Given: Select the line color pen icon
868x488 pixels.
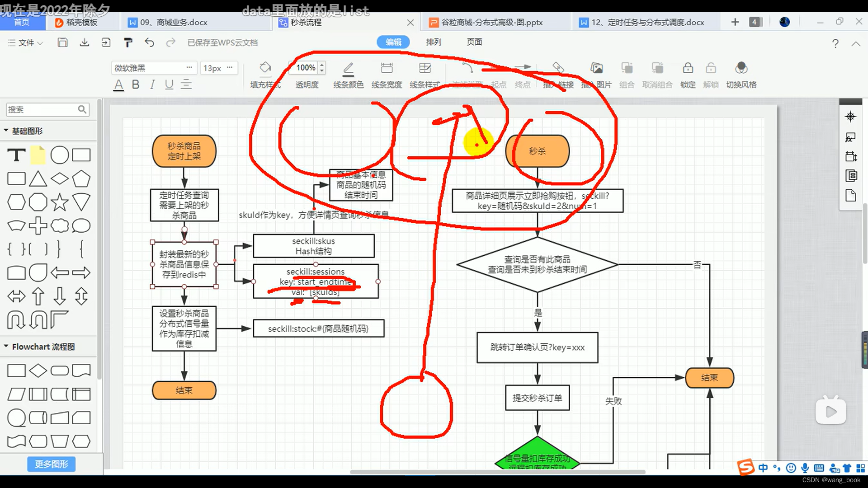Looking at the screenshot, I should point(348,68).
